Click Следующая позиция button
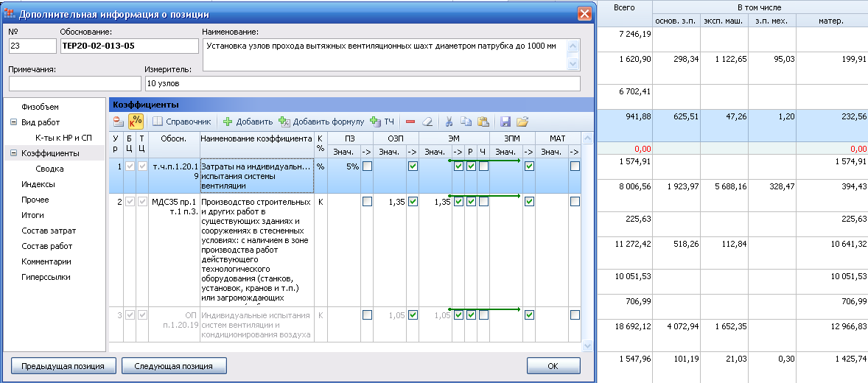Image resolution: width=868 pixels, height=383 pixels. [x=175, y=366]
